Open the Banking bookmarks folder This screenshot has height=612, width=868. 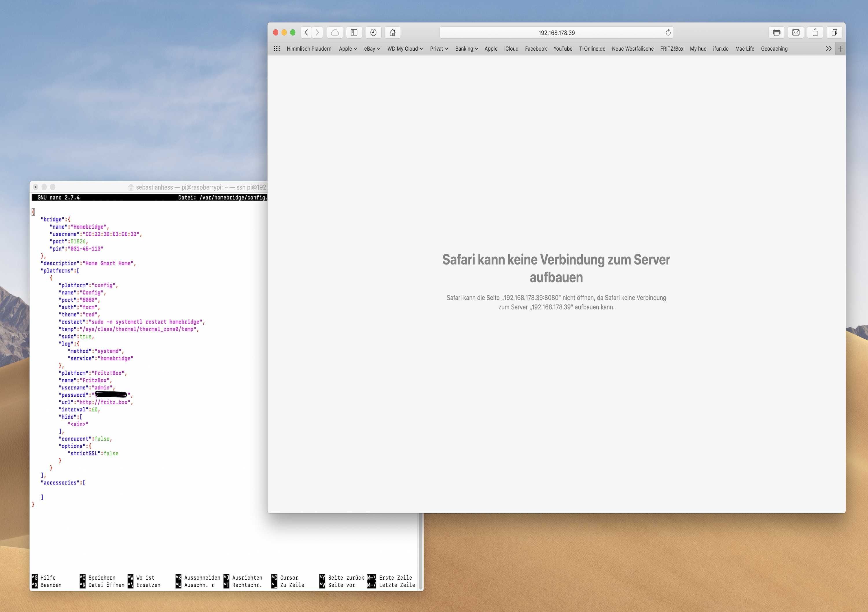[x=466, y=49]
